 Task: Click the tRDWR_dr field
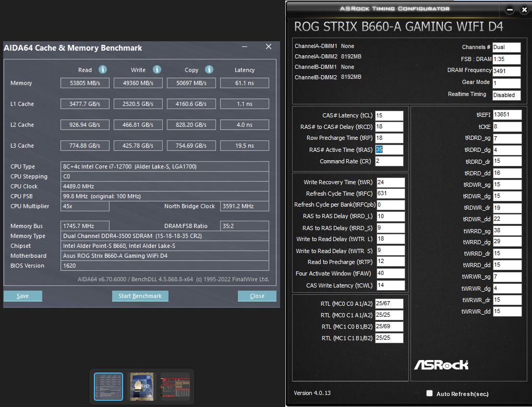(x=507, y=208)
